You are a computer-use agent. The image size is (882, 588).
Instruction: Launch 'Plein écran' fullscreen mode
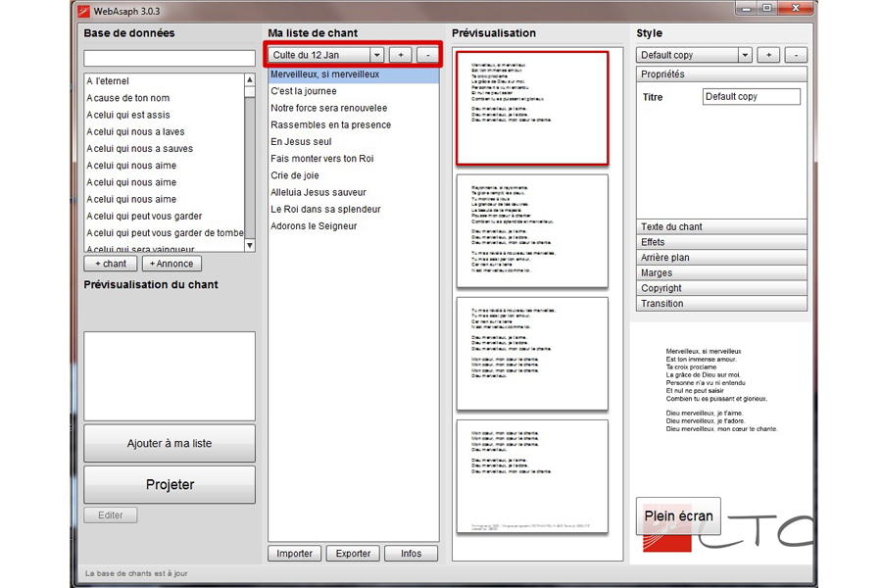point(678,515)
